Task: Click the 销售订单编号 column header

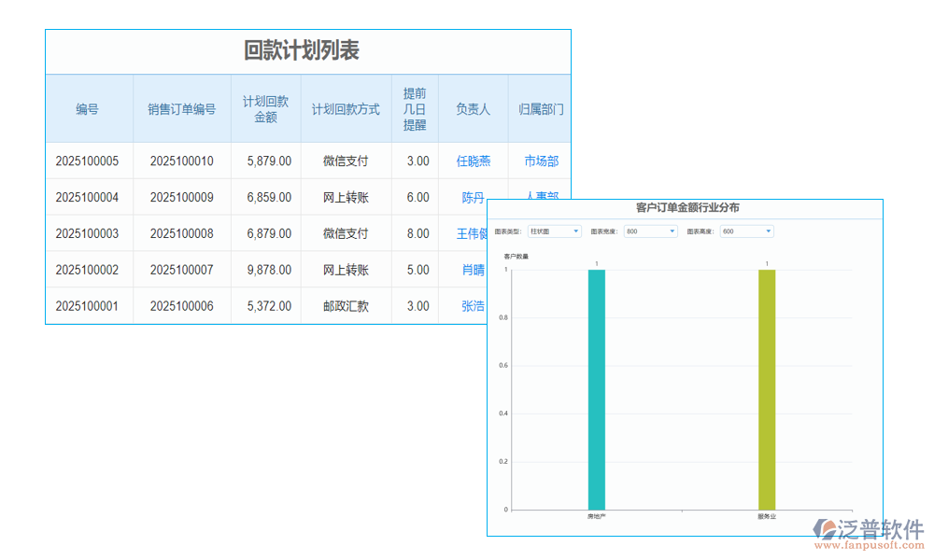Action: point(181,108)
